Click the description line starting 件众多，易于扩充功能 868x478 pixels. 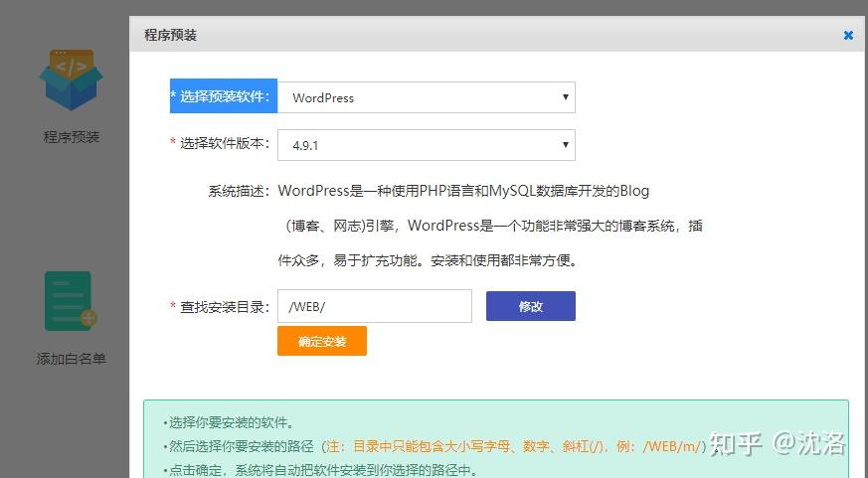[x=428, y=260]
